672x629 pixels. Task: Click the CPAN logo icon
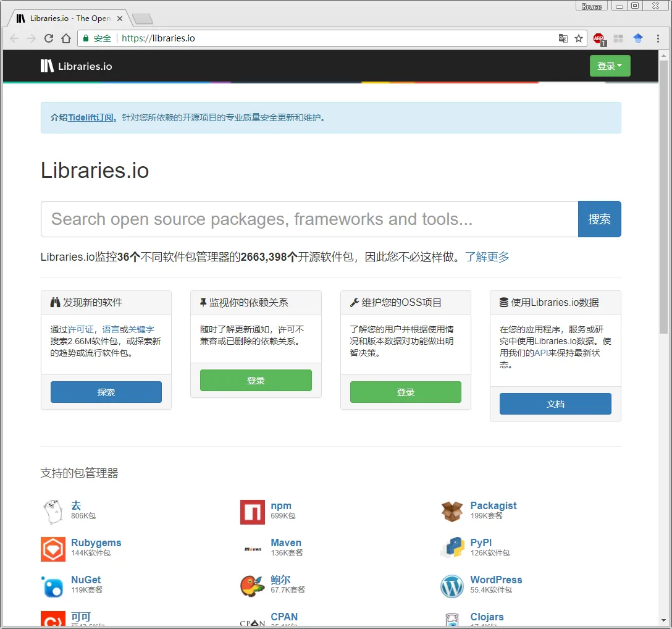[253, 623]
